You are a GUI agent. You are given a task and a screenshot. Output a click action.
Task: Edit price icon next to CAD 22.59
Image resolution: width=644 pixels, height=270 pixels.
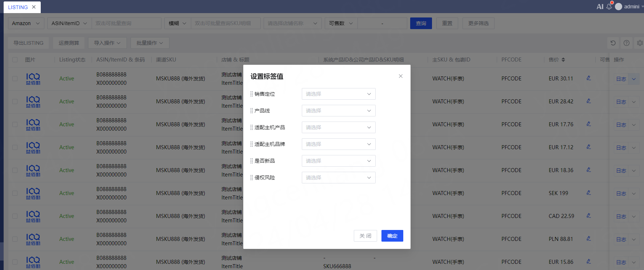[x=589, y=215]
